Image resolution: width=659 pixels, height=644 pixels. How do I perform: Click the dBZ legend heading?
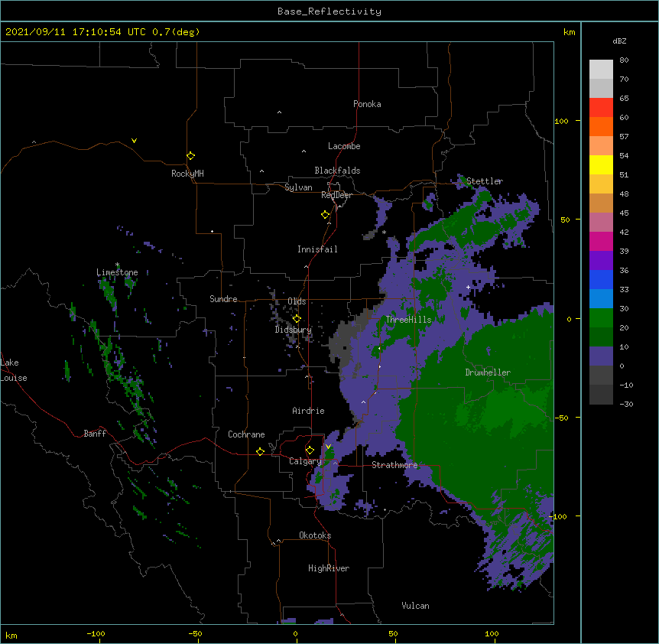(x=619, y=41)
